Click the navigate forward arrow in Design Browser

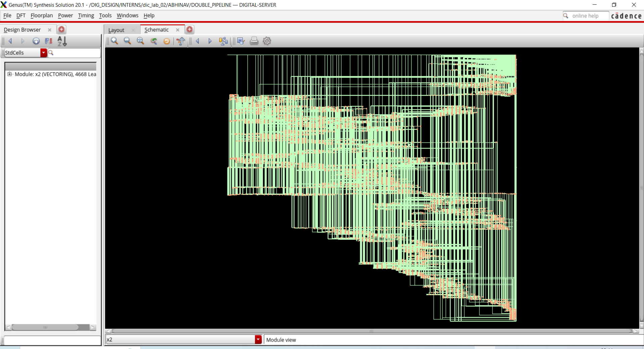23,41
